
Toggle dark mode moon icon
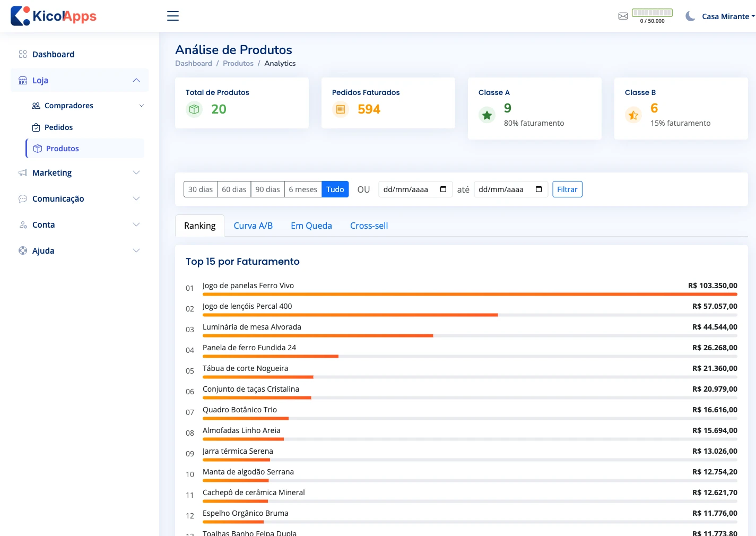click(690, 16)
